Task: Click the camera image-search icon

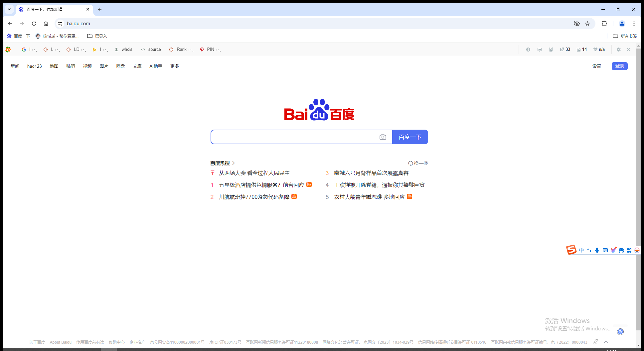Action: point(383,137)
